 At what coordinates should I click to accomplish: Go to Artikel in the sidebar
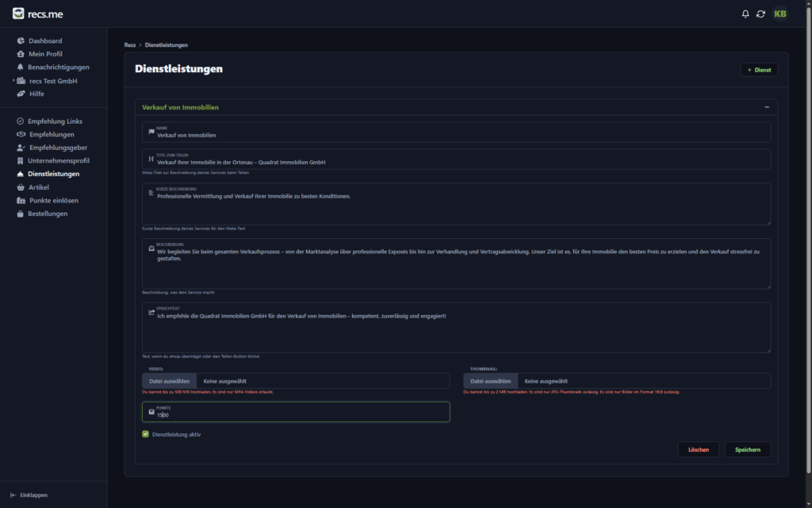tap(39, 187)
